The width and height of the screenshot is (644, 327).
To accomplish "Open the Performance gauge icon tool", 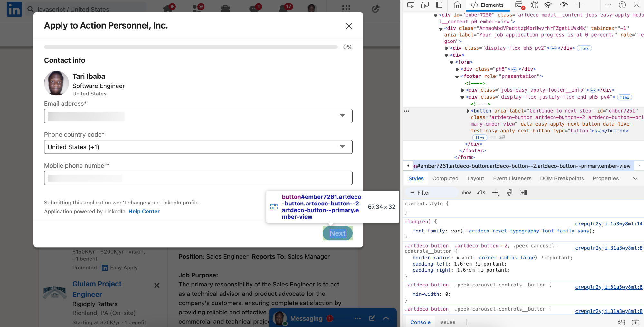I will 564,5.
